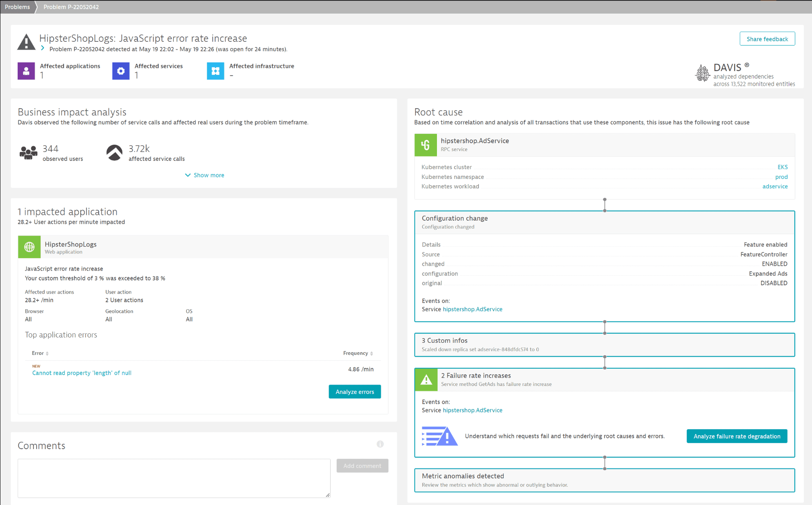This screenshot has height=505, width=812.
Task: Click into the Comments text box
Action: pos(174,478)
